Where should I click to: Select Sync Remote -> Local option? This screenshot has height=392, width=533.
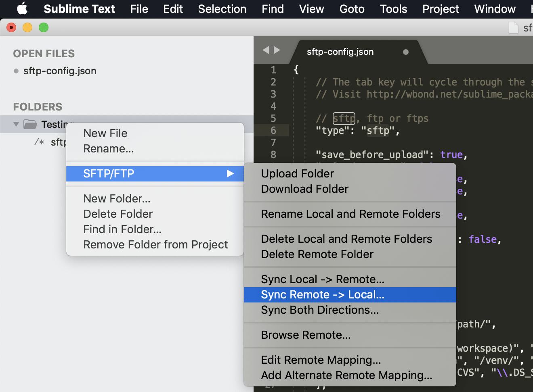click(322, 295)
